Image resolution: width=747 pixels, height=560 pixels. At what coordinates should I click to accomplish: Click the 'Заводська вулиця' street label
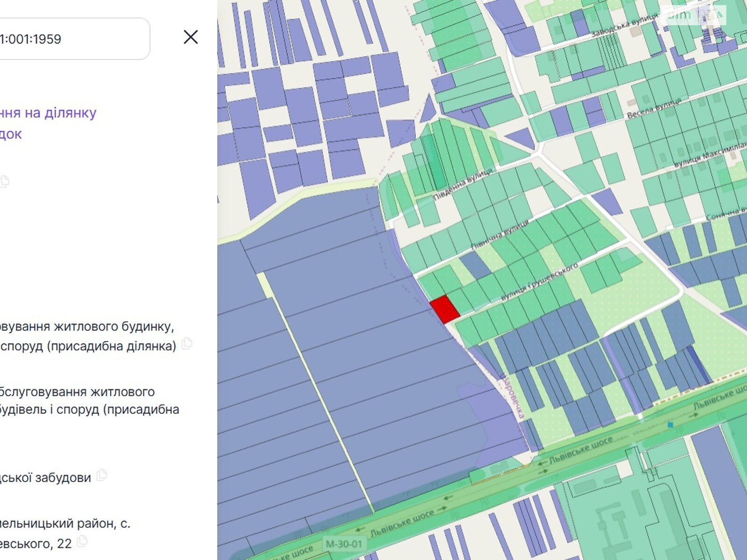click(x=623, y=26)
